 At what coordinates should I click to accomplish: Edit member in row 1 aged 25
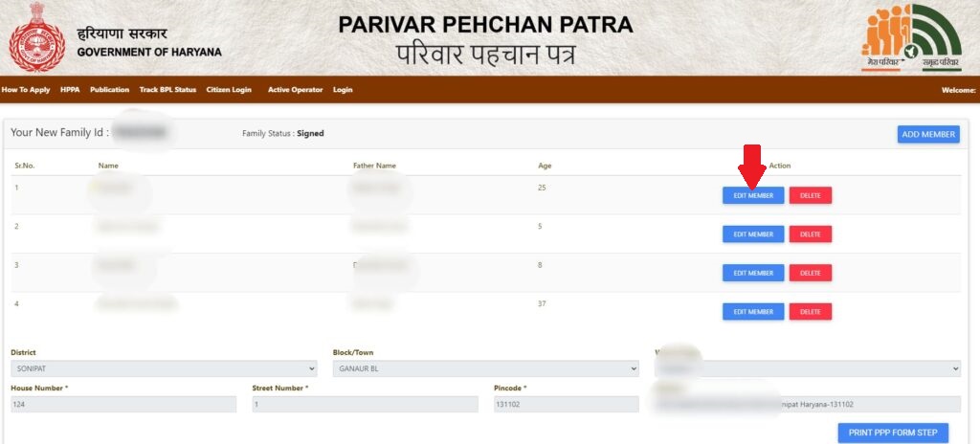(753, 196)
